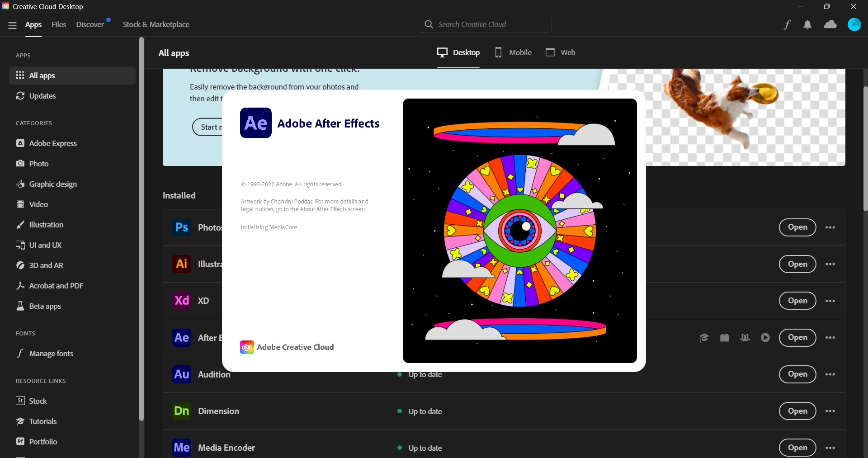Open more options for Media Encoder row

pyautogui.click(x=830, y=448)
